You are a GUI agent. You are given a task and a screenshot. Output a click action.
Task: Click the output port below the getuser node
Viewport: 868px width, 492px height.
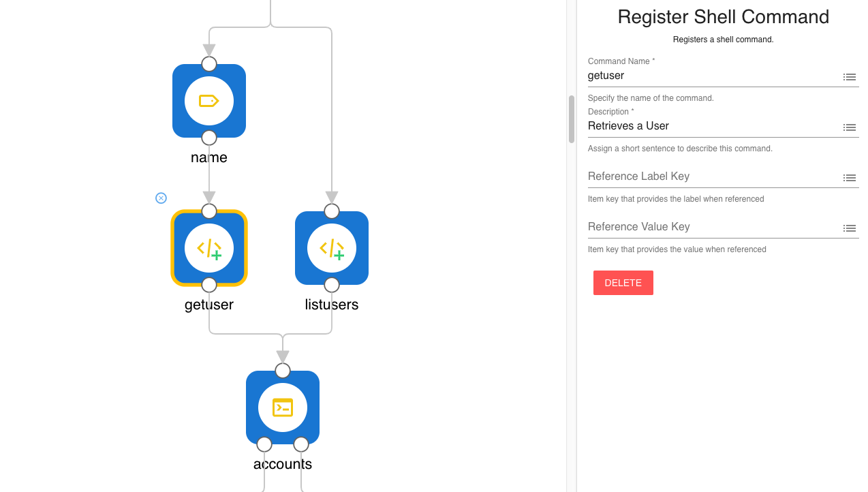[x=209, y=285]
